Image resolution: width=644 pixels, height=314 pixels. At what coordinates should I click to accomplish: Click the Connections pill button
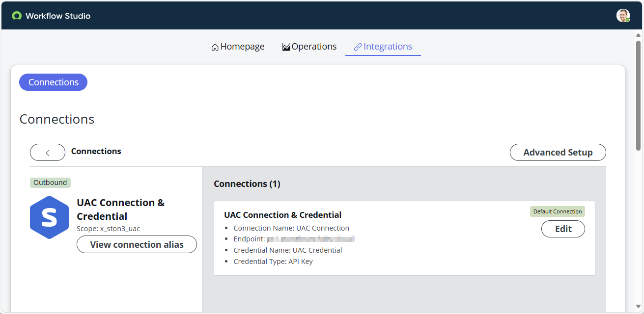(53, 82)
